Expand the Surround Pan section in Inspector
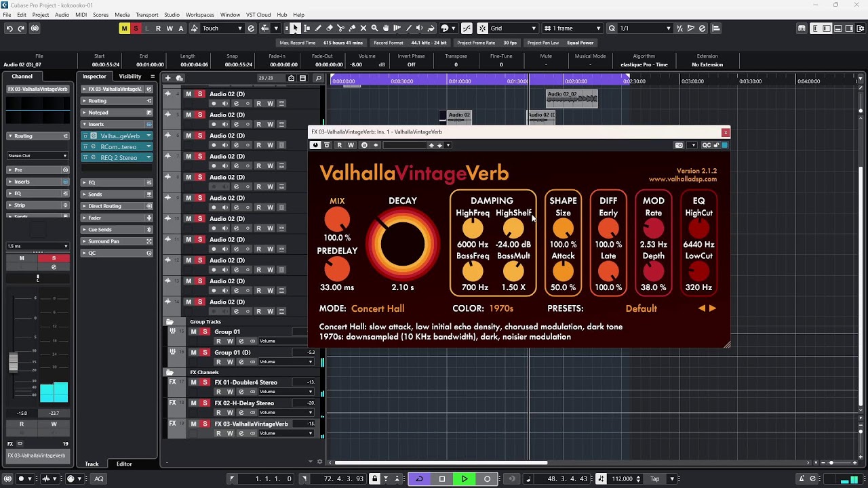Screen dimensions: 868x488 click(117, 241)
